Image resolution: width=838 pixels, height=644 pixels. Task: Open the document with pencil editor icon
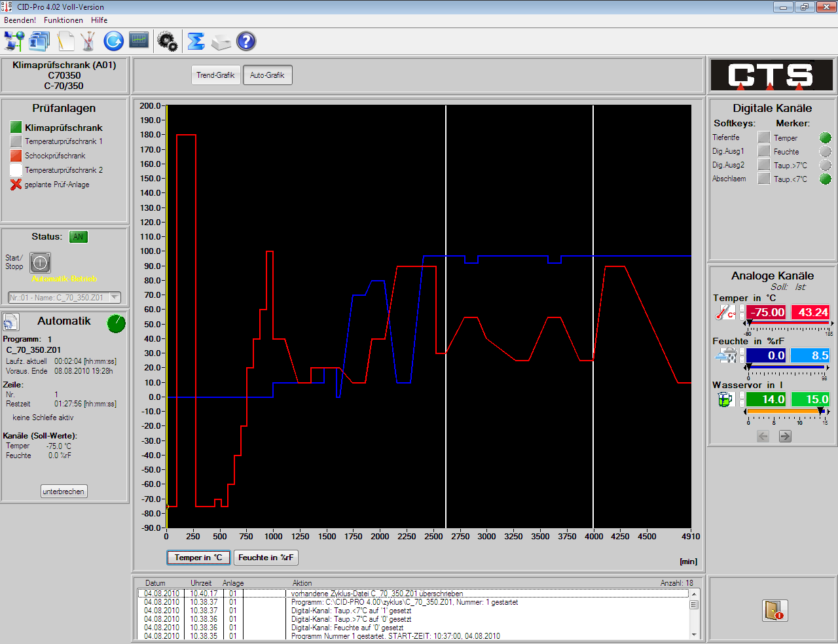click(x=64, y=41)
